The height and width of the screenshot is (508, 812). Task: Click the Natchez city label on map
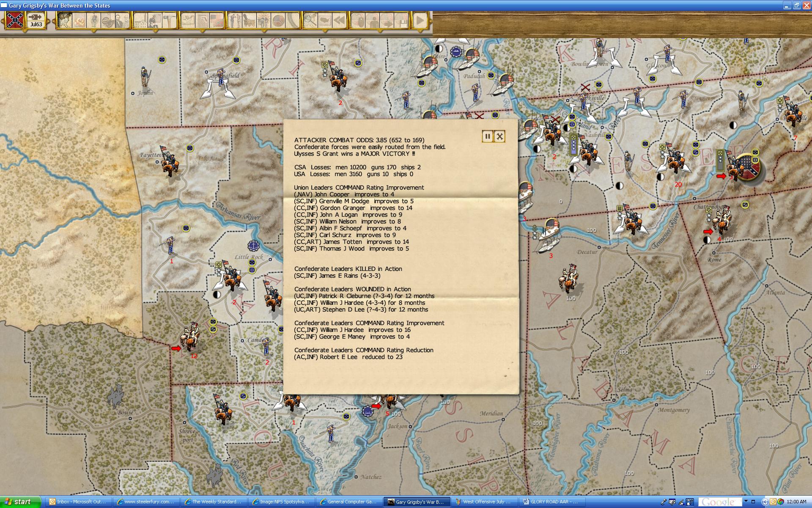click(x=371, y=477)
